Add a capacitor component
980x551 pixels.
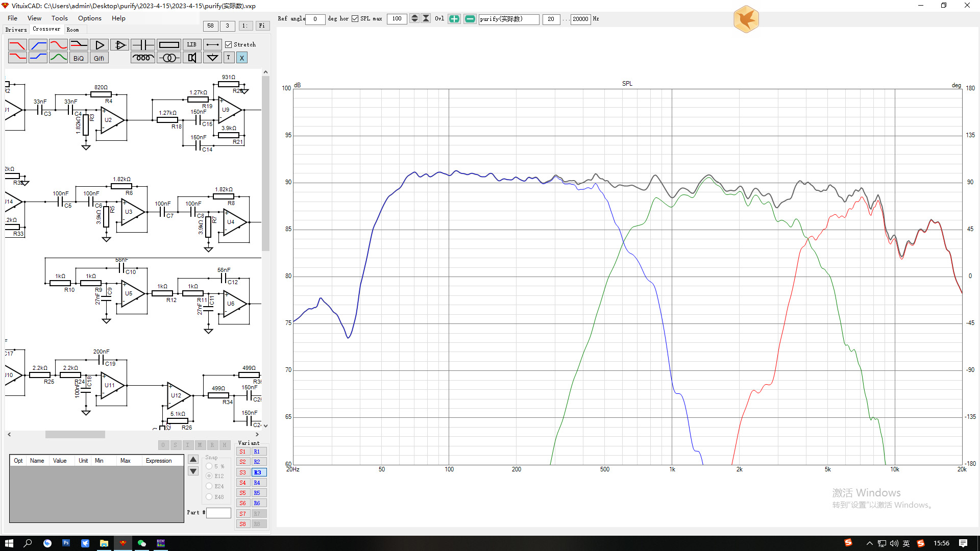pyautogui.click(x=143, y=45)
